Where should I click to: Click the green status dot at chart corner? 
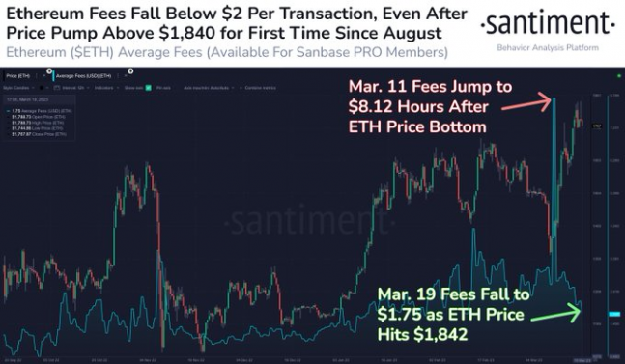pos(619,75)
